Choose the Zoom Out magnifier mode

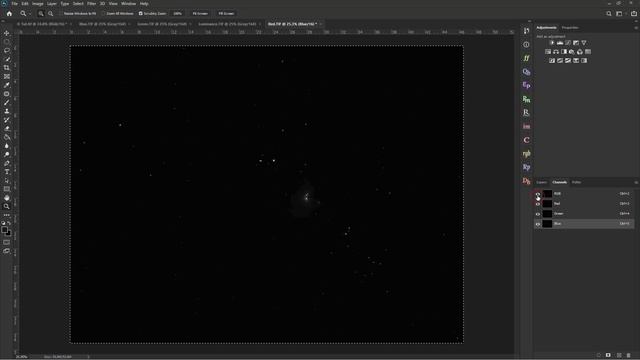click(51, 13)
